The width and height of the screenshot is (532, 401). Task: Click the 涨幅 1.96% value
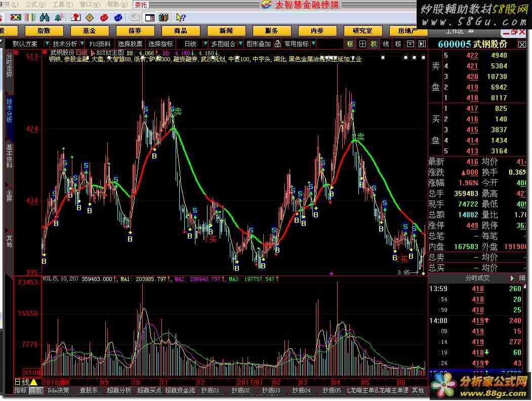click(468, 183)
